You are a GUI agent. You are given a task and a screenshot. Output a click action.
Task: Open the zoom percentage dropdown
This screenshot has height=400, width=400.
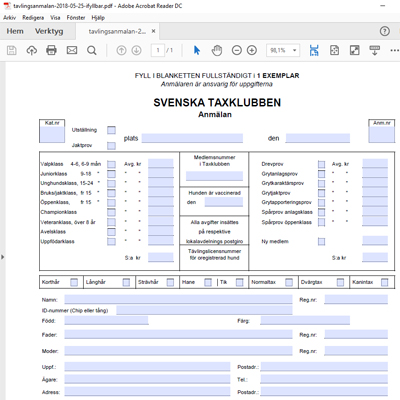pos(295,50)
